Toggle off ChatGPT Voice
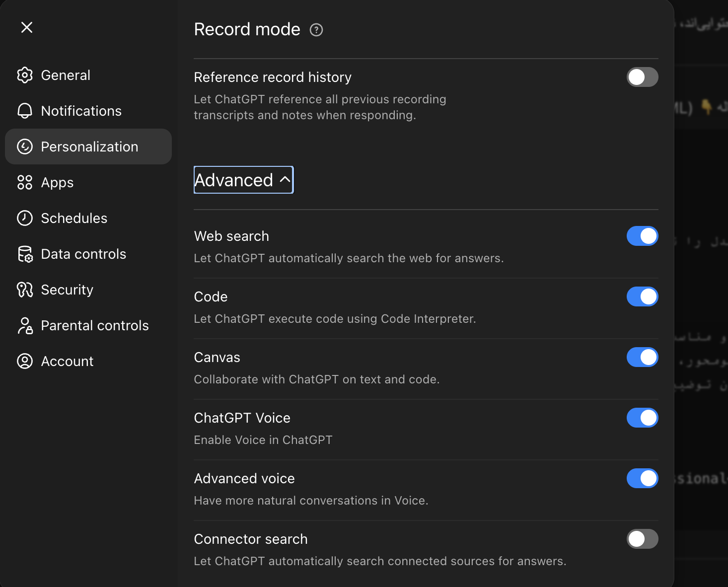 642,418
